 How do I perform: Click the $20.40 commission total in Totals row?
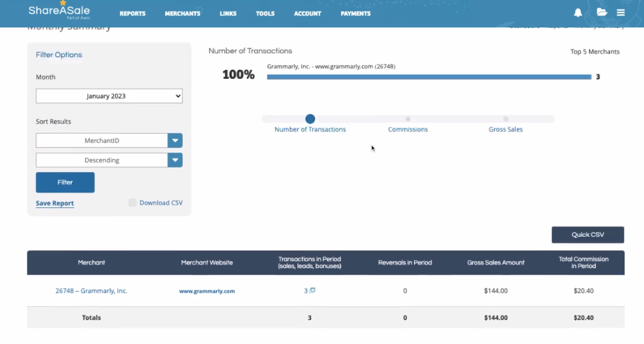584,318
